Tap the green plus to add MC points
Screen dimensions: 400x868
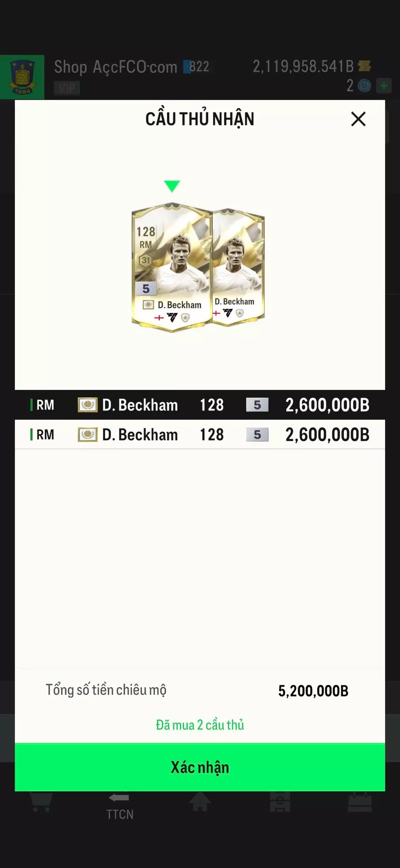click(384, 86)
